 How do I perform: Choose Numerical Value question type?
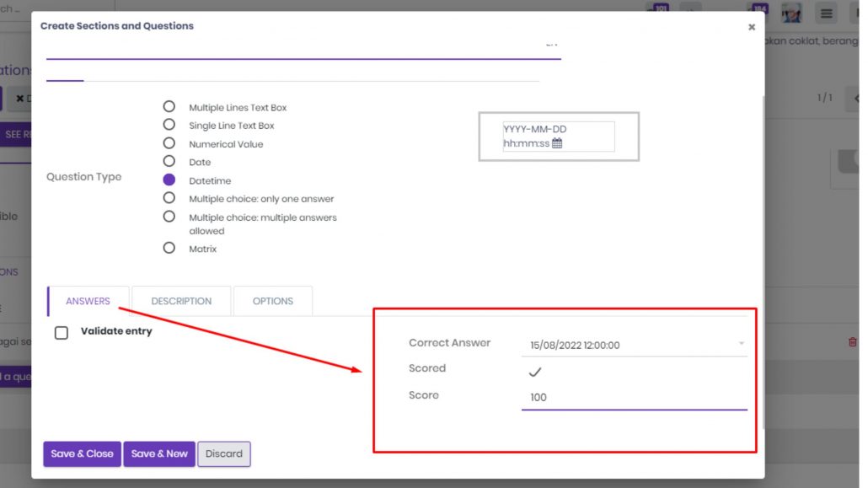(x=169, y=143)
